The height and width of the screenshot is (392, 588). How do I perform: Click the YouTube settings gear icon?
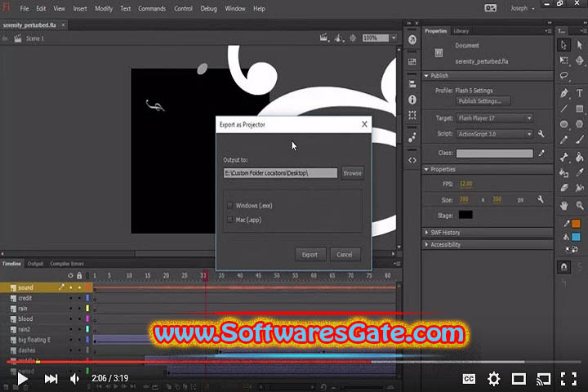point(493,379)
